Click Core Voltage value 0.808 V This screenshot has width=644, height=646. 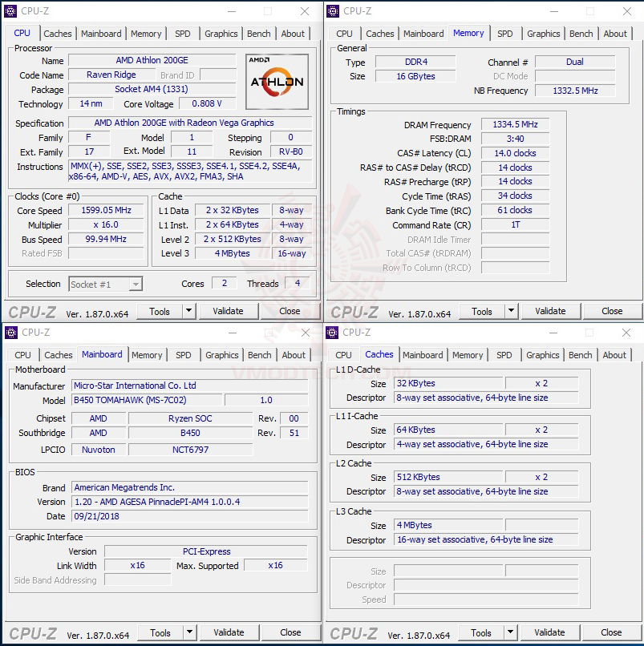[x=208, y=103]
